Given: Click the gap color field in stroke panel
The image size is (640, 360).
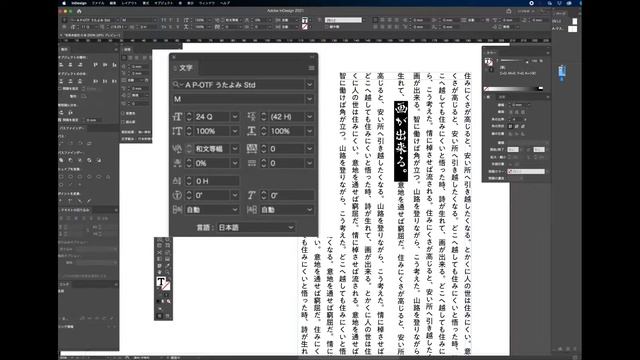Looking at the screenshot, I should [526, 171].
